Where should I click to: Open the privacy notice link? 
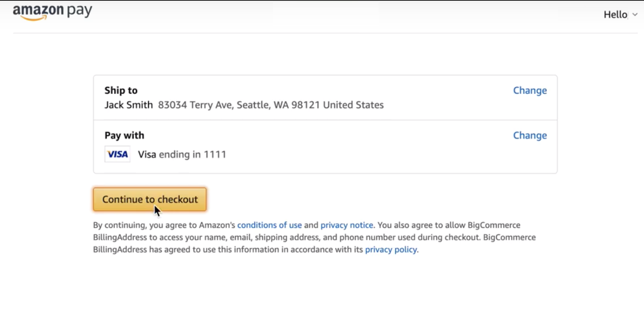[x=347, y=225]
